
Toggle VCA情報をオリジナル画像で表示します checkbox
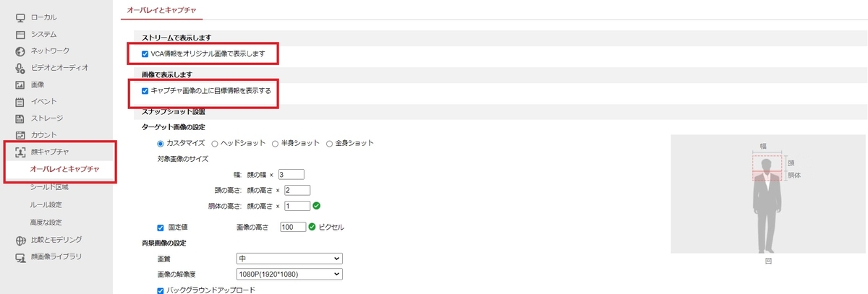coord(145,54)
